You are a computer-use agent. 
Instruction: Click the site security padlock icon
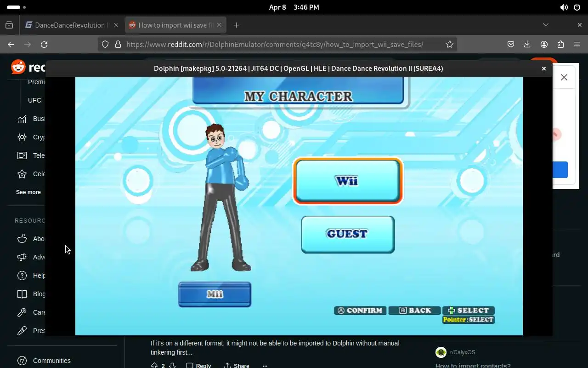click(x=118, y=44)
